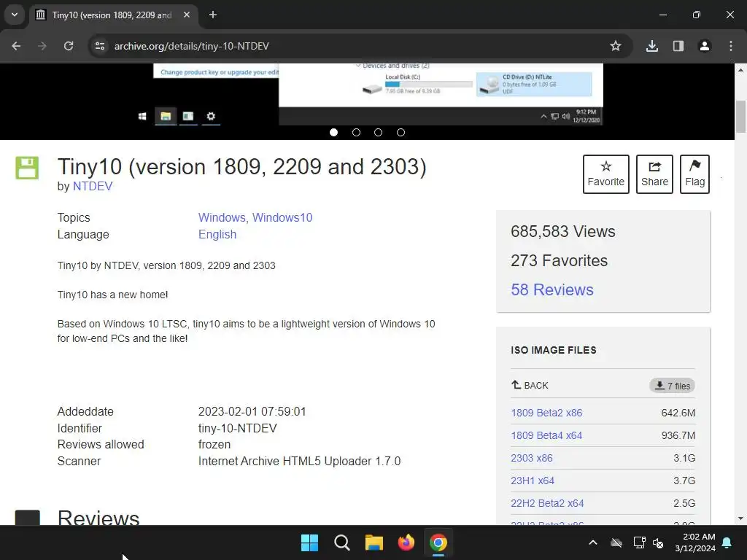The image size is (747, 560).
Task: Click the identifier value tiny-10-NTDEV
Action: [x=237, y=428]
